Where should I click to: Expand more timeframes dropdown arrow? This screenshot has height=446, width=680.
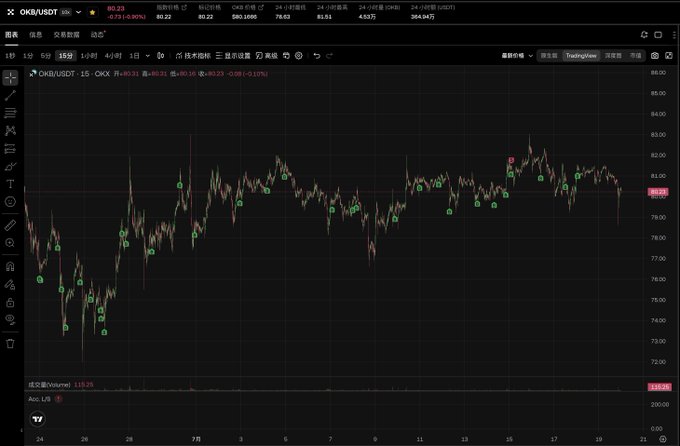(148, 56)
